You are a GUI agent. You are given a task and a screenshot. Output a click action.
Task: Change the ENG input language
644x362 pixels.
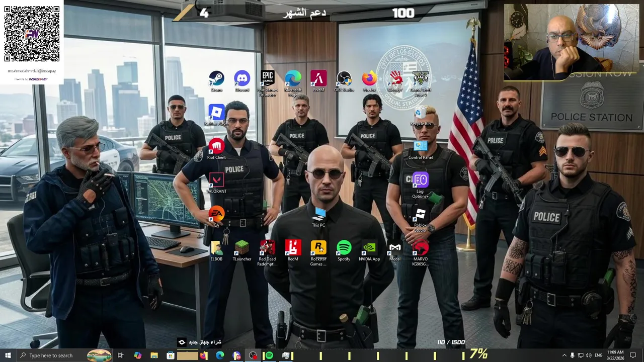pyautogui.click(x=598, y=355)
